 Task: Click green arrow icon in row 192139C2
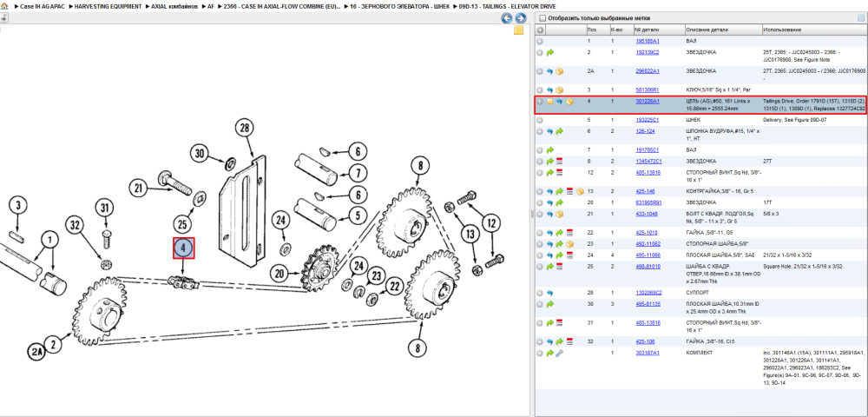click(549, 53)
